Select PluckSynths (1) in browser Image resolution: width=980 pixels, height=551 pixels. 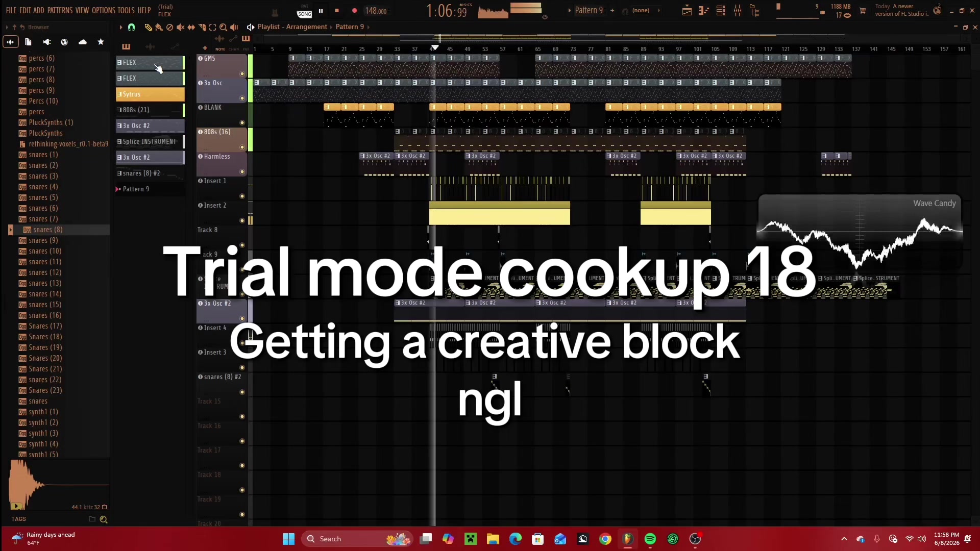click(51, 123)
